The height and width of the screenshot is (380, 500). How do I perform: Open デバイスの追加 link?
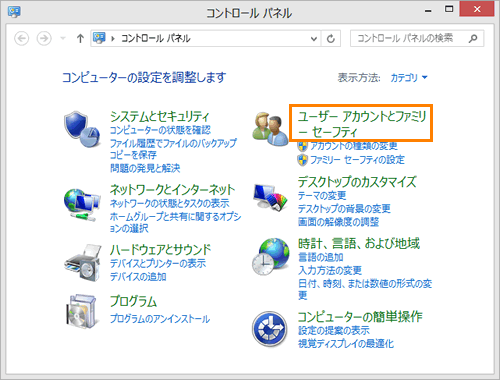[x=138, y=276]
